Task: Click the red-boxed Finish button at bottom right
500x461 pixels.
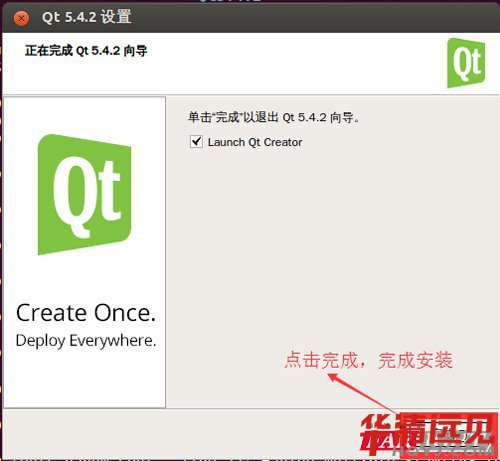Action: click(x=447, y=433)
